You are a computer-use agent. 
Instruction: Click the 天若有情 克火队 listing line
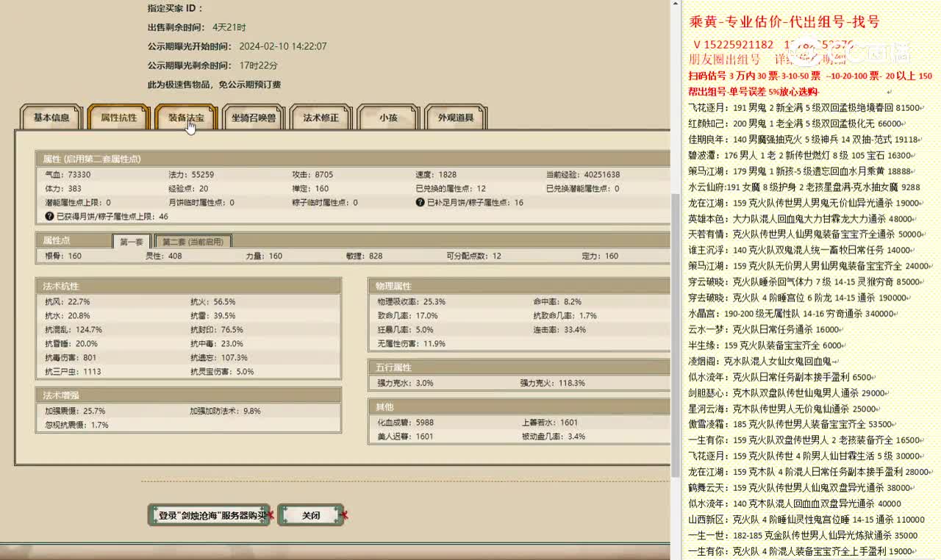click(x=809, y=234)
